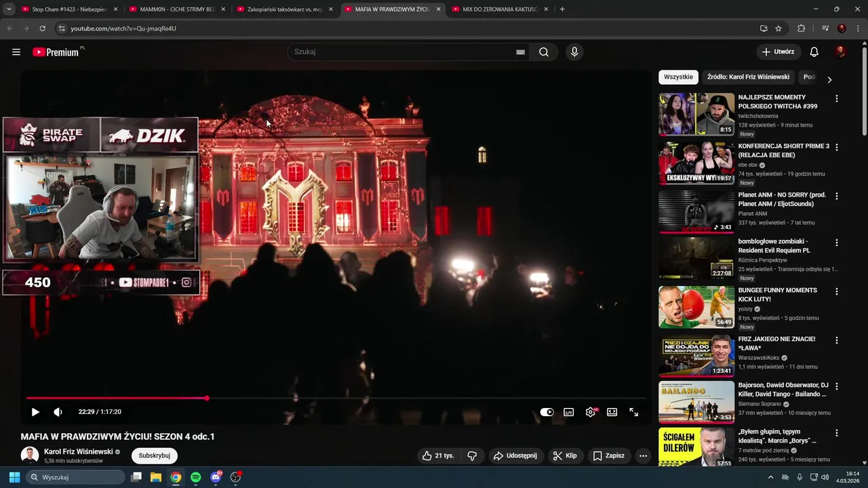Viewport: 868px width, 488px height.
Task: Open a new browser tab with plus
Action: coord(562,9)
